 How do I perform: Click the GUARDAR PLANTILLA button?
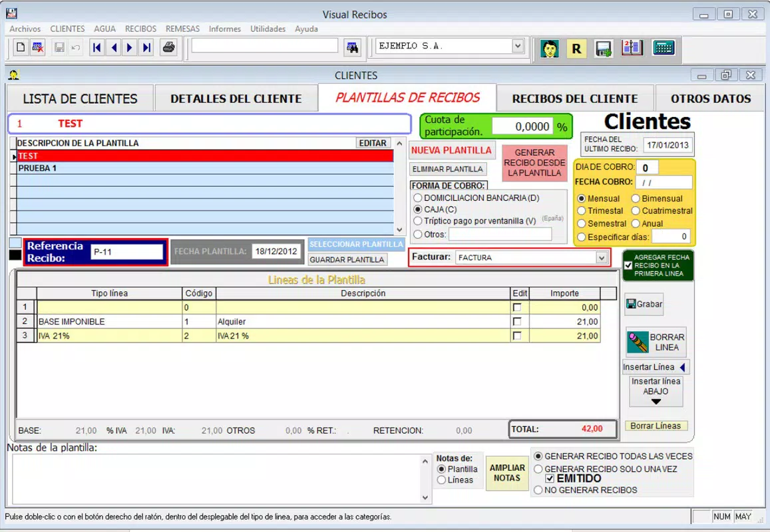coord(347,259)
